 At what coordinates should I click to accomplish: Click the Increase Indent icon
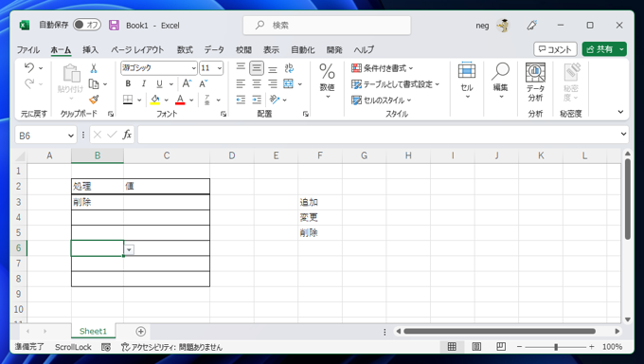[x=257, y=100]
